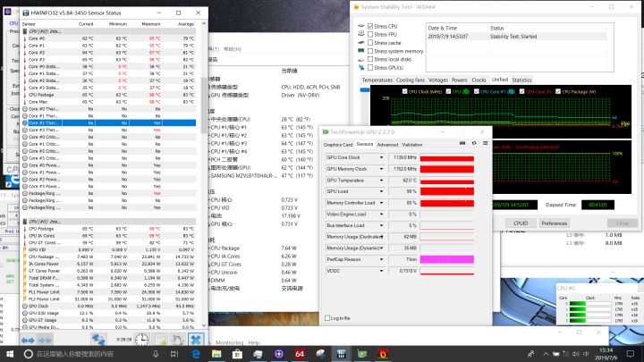Click orange flame taskbar icon
This screenshot has height=362, width=644.
click(x=383, y=354)
